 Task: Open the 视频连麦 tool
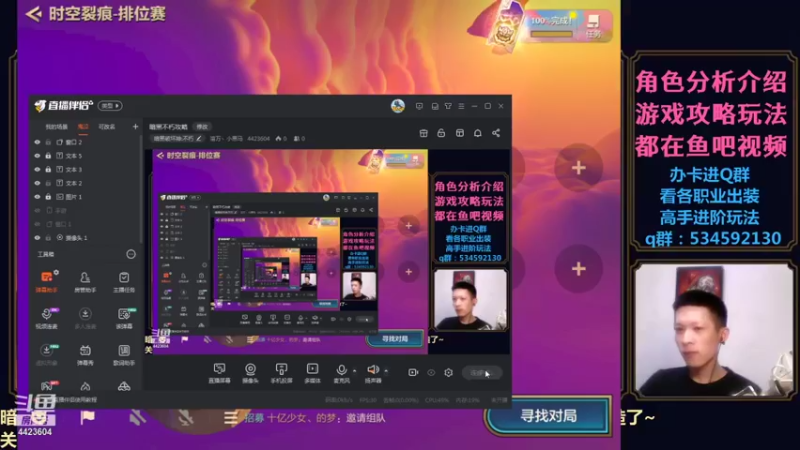[46, 318]
